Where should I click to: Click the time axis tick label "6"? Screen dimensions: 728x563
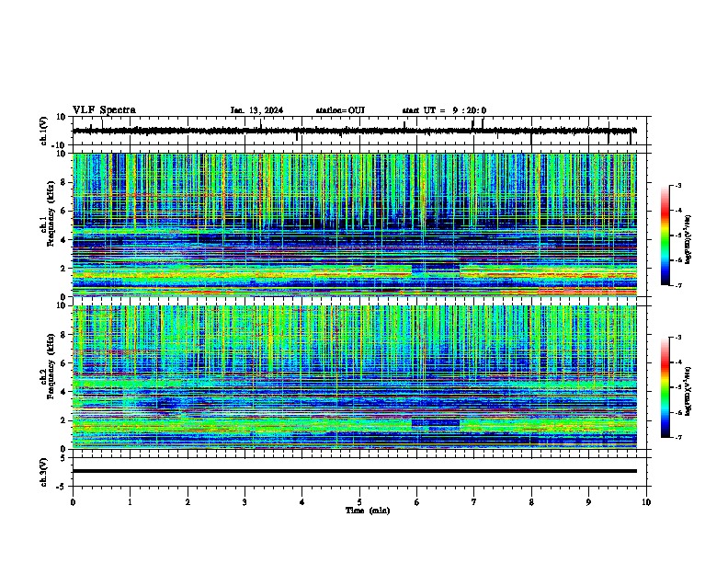coord(417,502)
